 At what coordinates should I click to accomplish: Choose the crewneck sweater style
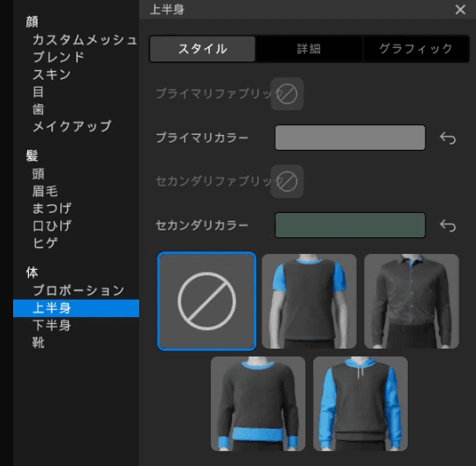258,404
